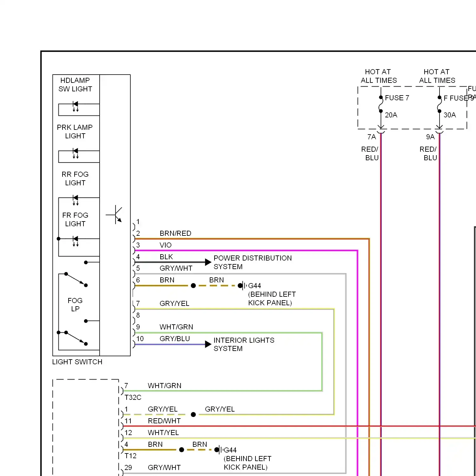Click the GRY/WHT wire label at pin 29
This screenshot has width=476, height=476.
[x=164, y=468]
